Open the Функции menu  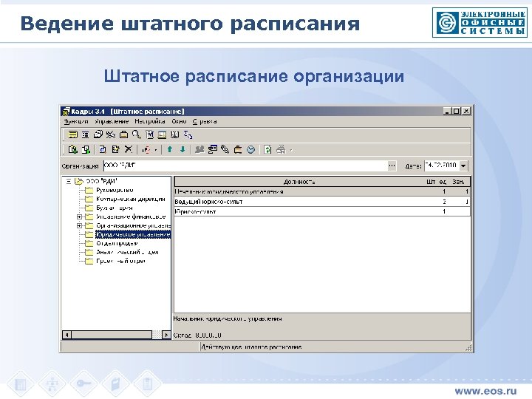[76, 121]
